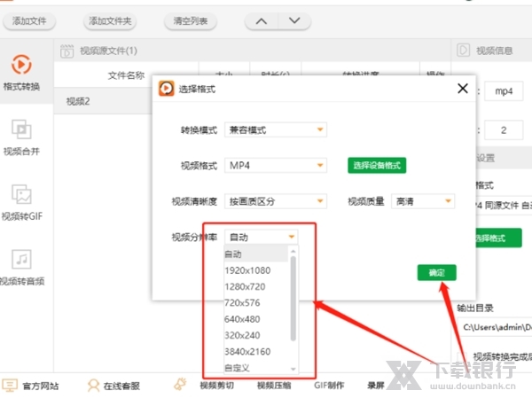Click the 文件名称 column header

click(126, 75)
